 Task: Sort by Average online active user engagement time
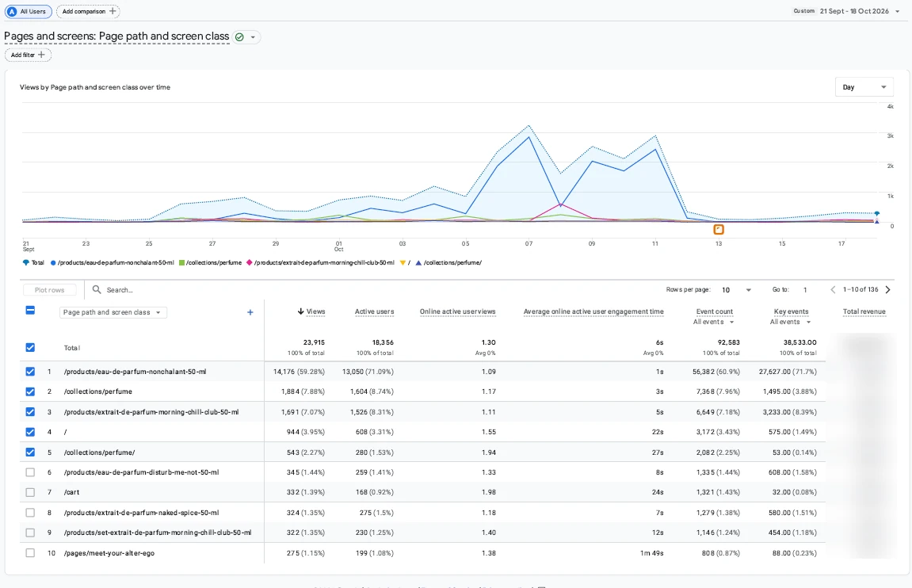(593, 311)
